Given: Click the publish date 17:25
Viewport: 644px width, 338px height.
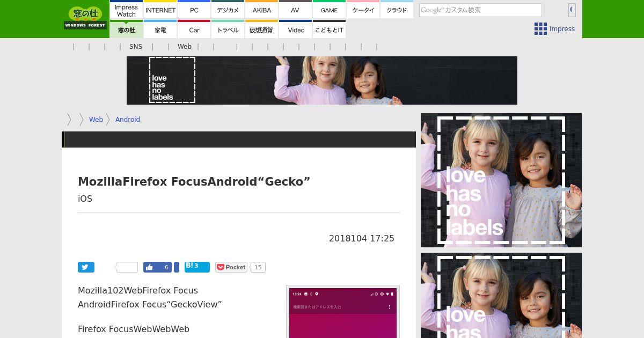Looking at the screenshot, I should coord(362,238).
